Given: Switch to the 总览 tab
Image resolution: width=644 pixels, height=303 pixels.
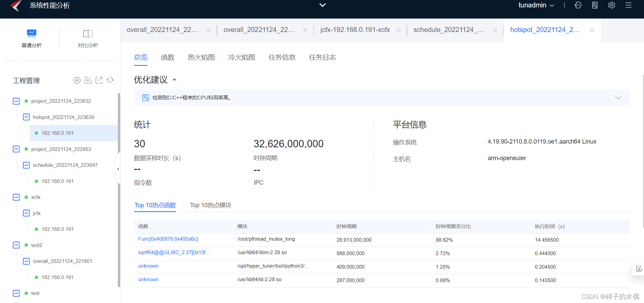Looking at the screenshot, I should (141, 57).
